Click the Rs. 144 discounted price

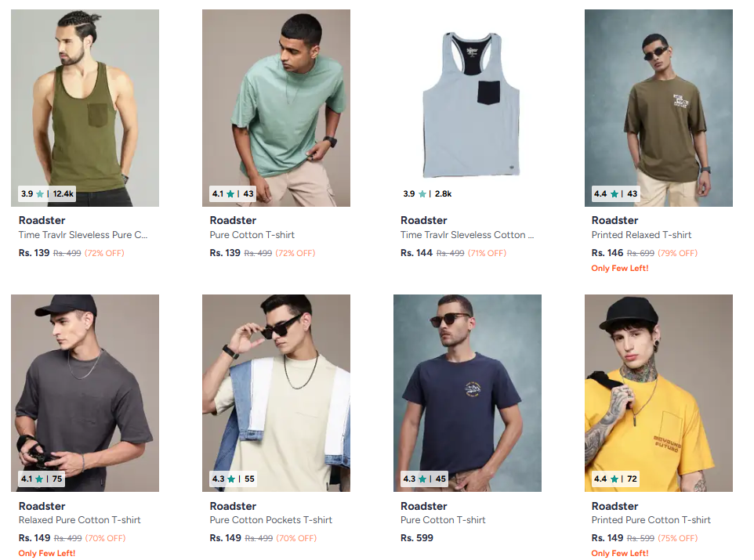(416, 253)
